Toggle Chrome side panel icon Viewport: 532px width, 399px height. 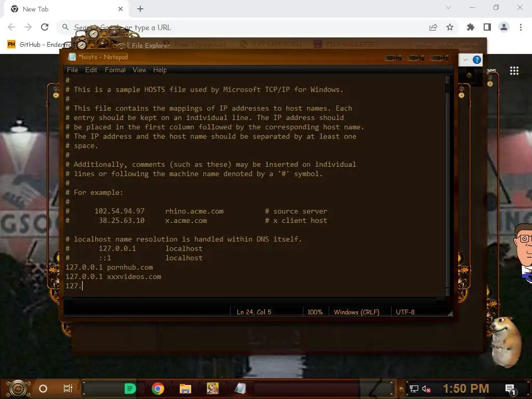(x=487, y=27)
